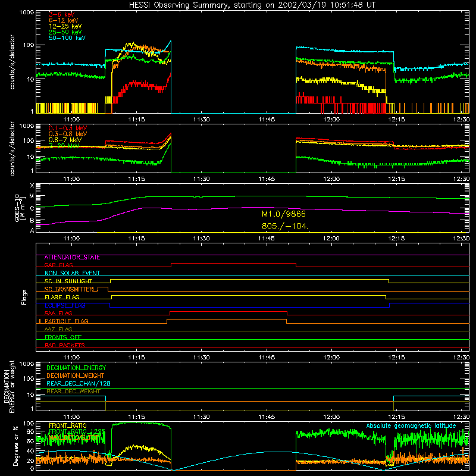Select the '50-100 keV' legend label
This screenshot has height=476, width=476.
point(67,37)
